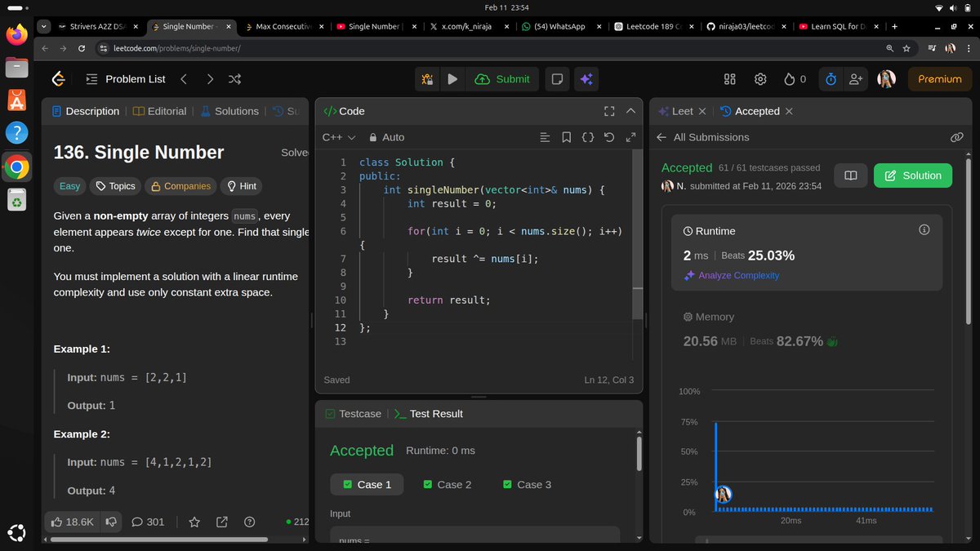Bookmark the code with bookmark icon

tap(566, 137)
